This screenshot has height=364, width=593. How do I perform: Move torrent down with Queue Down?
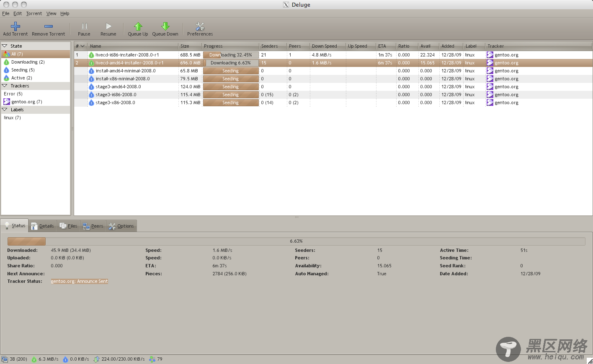point(165,29)
